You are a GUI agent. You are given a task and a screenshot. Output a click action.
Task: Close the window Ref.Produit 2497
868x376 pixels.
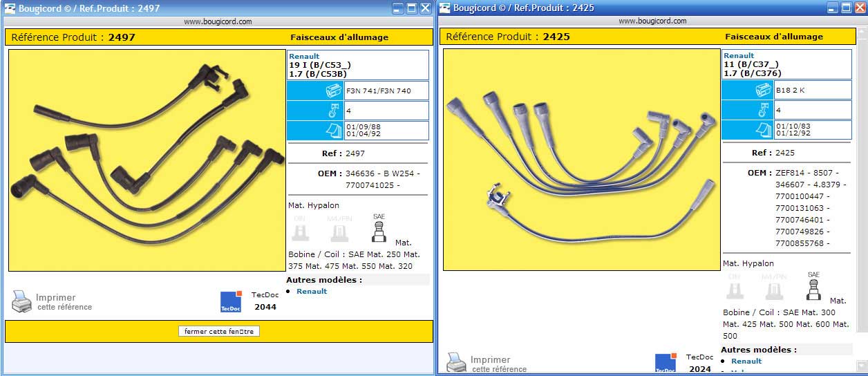425,8
